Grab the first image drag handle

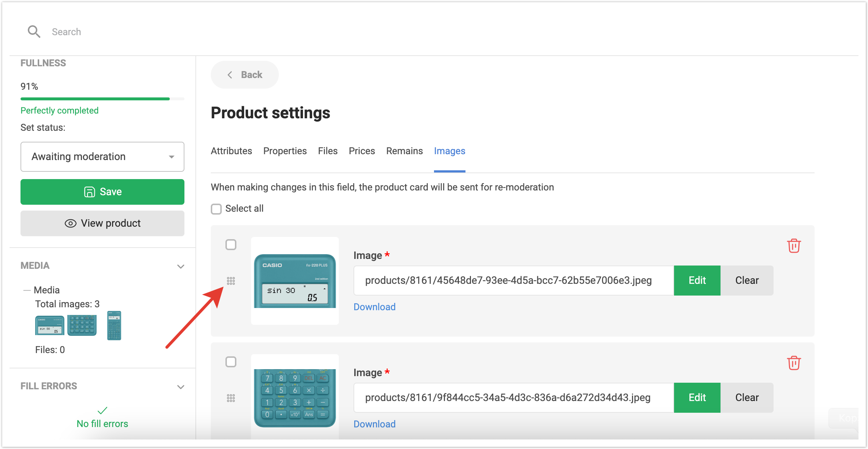pos(231,281)
